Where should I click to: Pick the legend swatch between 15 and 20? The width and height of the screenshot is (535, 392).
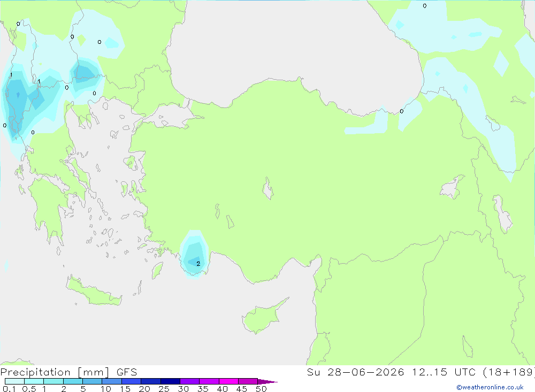tap(132, 381)
